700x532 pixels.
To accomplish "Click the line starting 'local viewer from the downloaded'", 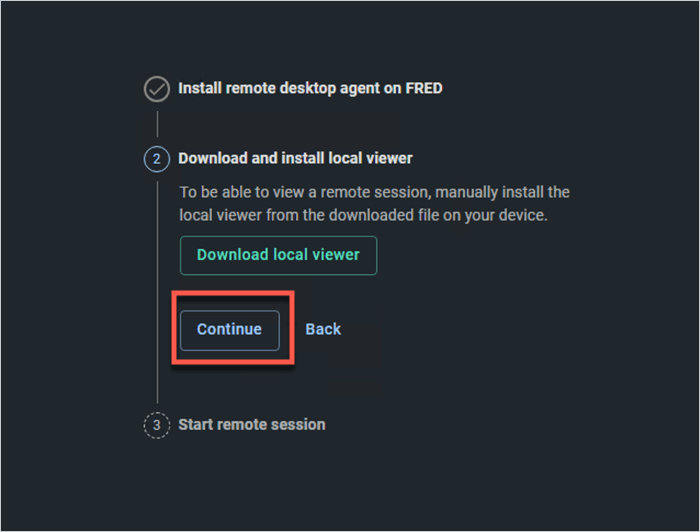I will point(364,215).
